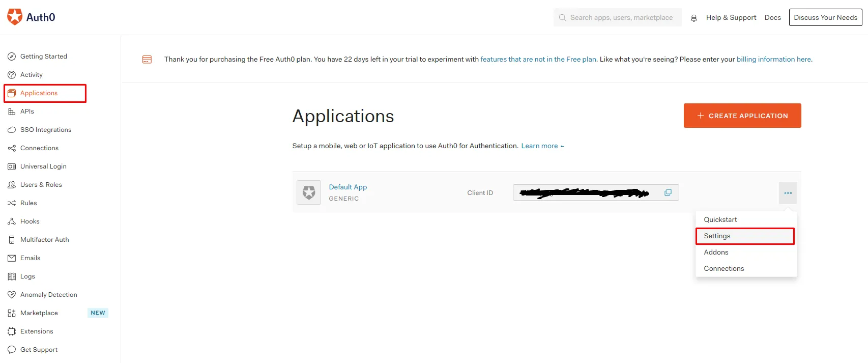
Task: Toggle the three-dots menu for Default App
Action: 788,193
